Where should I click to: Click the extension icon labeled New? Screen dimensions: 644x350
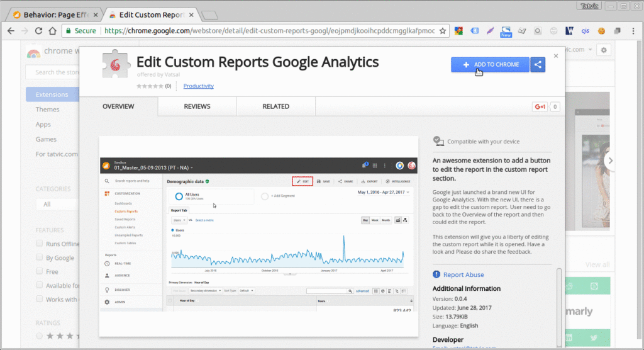[x=506, y=31]
